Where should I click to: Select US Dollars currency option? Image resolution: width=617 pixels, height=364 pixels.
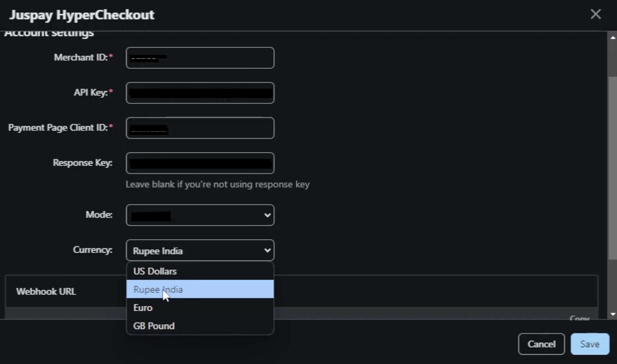200,271
